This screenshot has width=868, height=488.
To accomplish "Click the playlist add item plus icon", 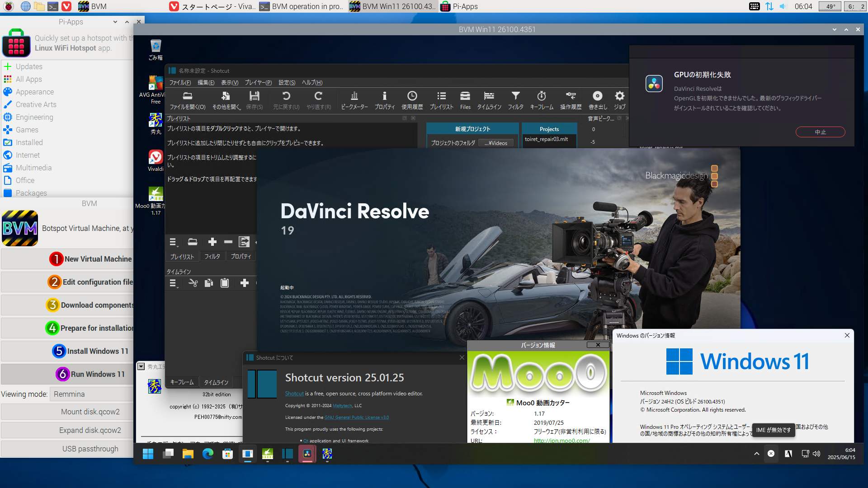I will (212, 242).
